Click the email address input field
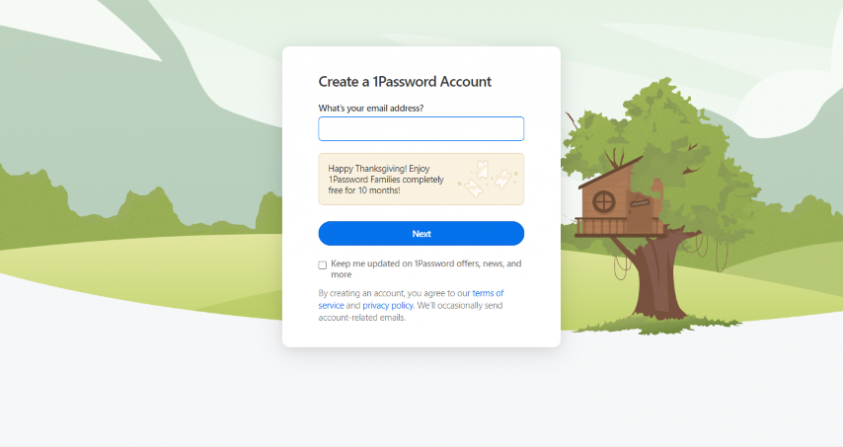 tap(421, 129)
